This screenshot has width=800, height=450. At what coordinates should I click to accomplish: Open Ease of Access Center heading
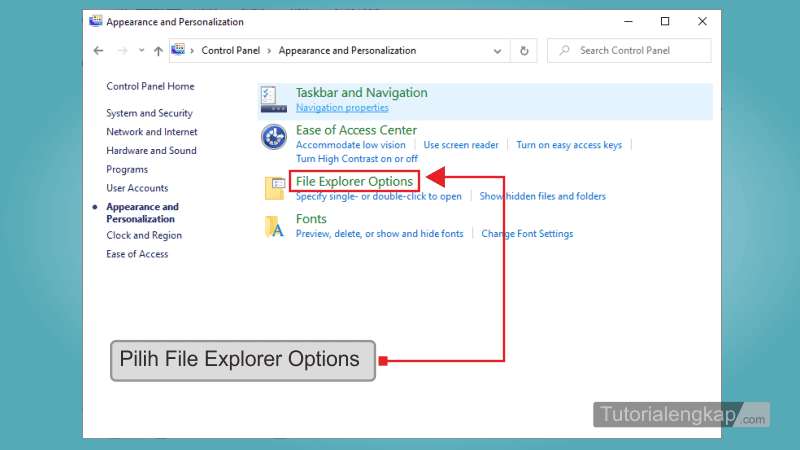coord(356,130)
